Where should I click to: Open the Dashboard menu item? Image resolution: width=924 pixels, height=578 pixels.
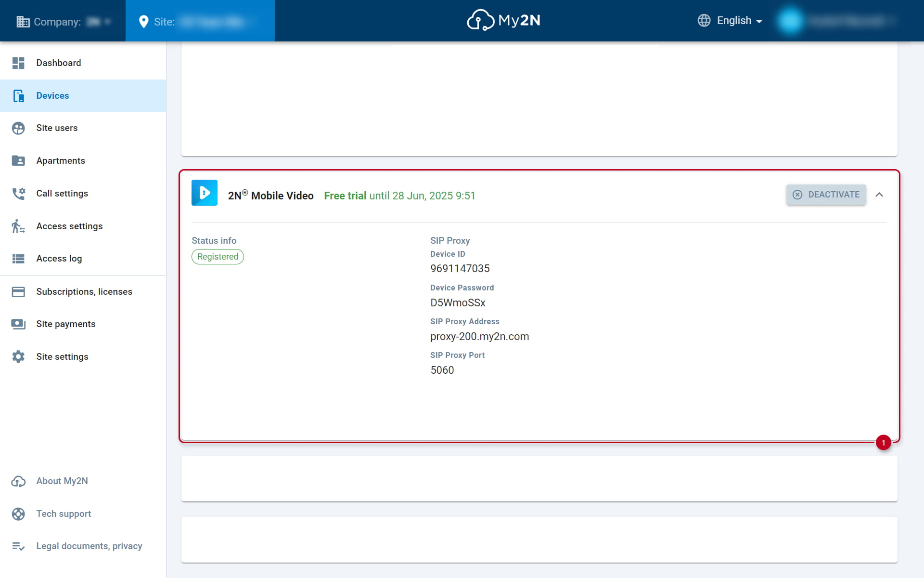83,63
